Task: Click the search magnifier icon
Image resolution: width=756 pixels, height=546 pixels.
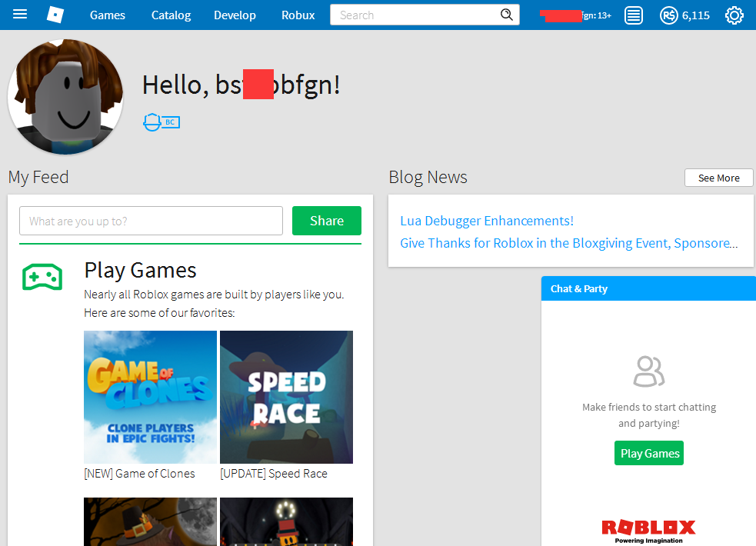Action: [x=506, y=15]
